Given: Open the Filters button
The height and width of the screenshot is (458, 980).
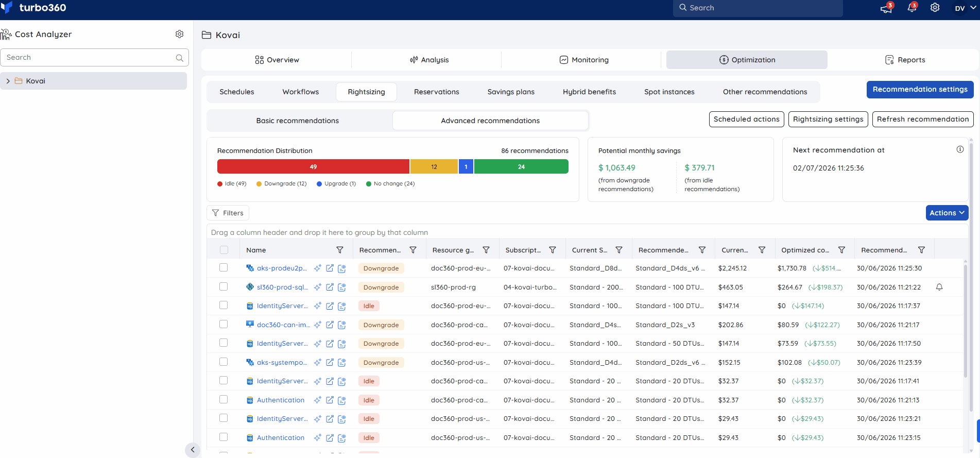Looking at the screenshot, I should point(228,213).
